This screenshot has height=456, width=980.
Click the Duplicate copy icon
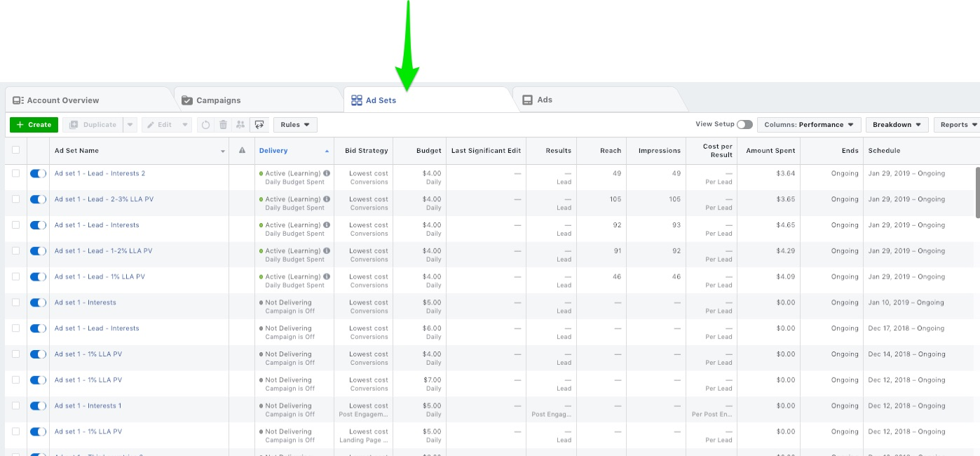coord(76,124)
